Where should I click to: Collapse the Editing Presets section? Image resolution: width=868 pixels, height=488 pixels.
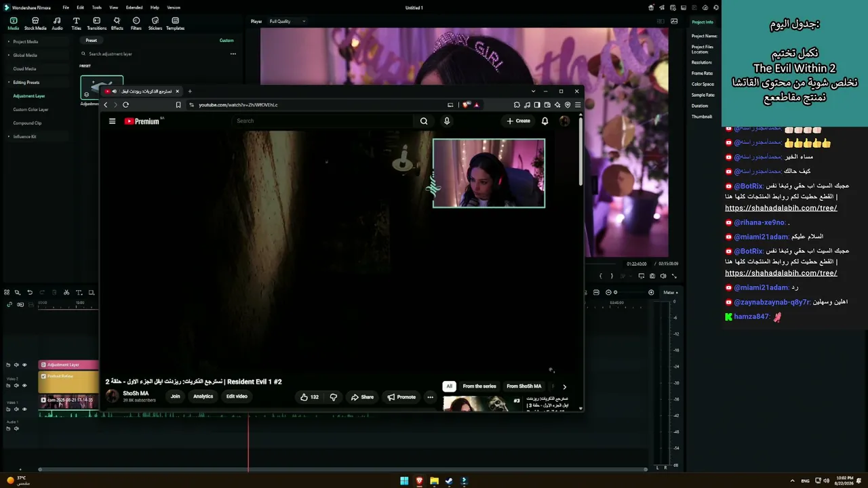tap(8, 82)
